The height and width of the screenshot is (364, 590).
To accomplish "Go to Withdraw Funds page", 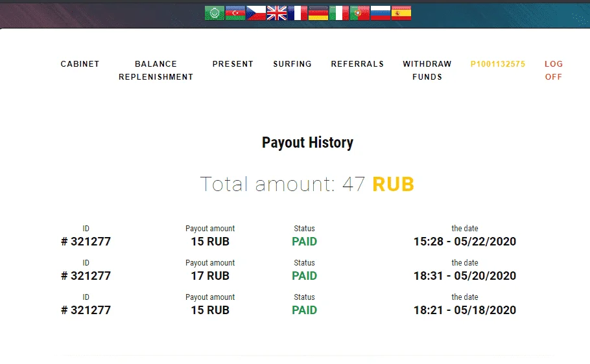I will (x=427, y=71).
